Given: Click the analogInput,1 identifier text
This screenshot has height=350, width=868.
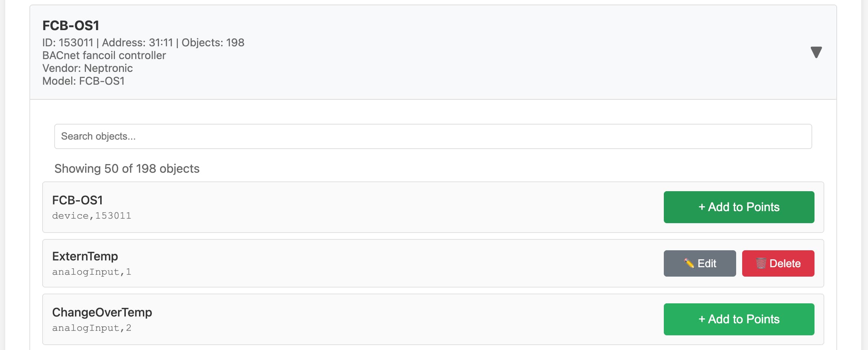Looking at the screenshot, I should (92, 272).
